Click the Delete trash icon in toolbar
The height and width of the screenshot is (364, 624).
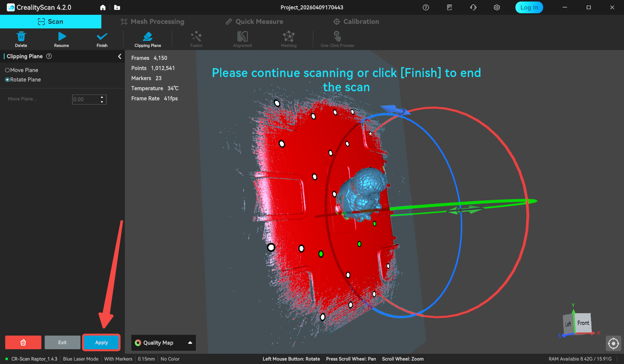21,37
